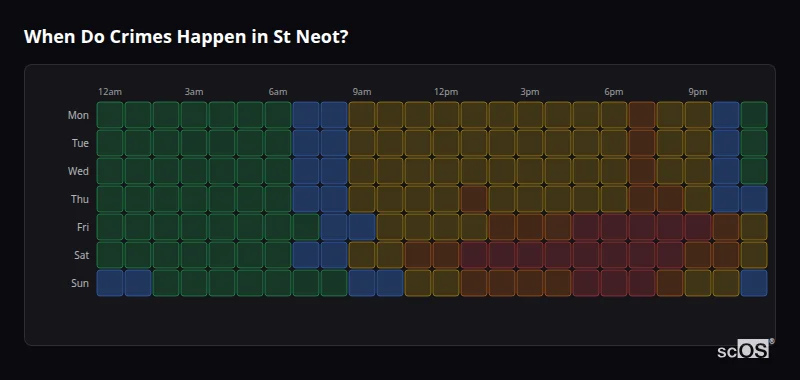Click the Saturday 8am blue cell
Viewport: 800px width, 380px height.
click(x=334, y=255)
